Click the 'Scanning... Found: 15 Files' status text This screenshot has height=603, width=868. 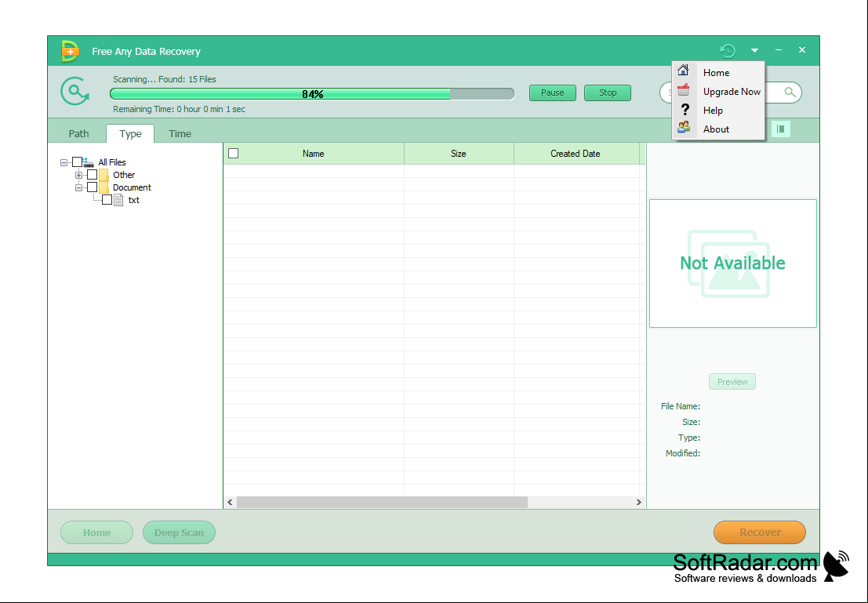[x=165, y=79]
